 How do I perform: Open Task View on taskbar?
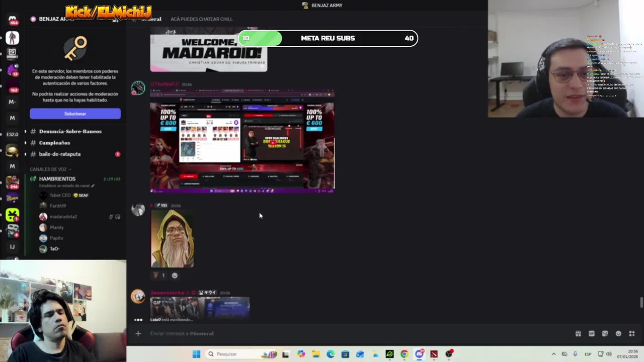286,354
